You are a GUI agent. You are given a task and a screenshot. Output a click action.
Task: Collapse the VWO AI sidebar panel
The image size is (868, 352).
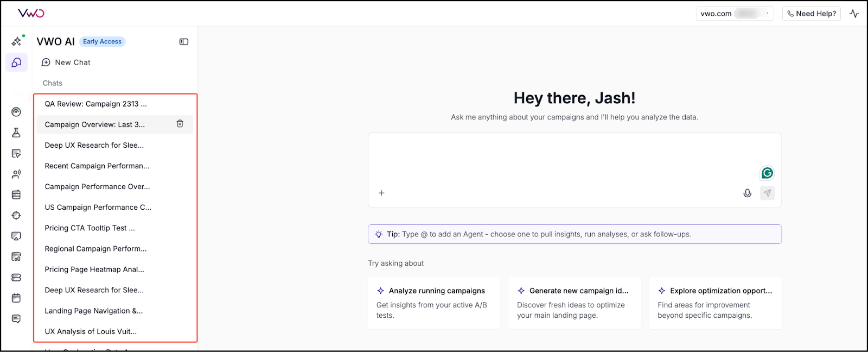[184, 42]
